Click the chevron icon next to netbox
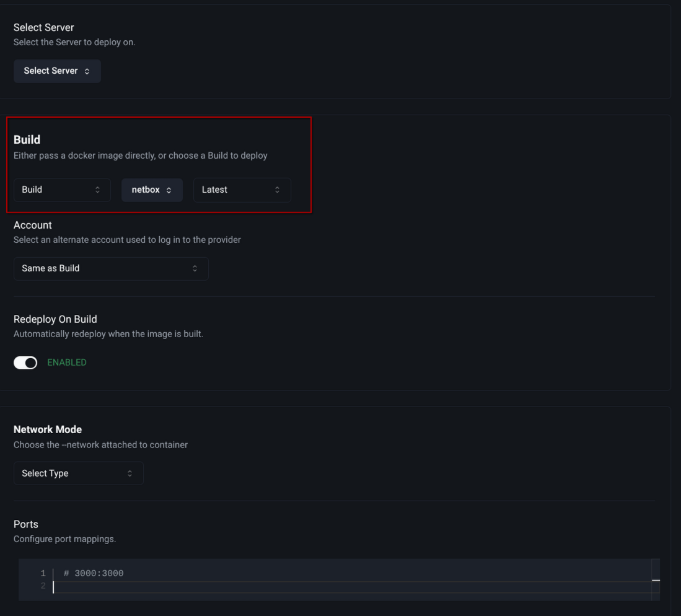 coord(169,190)
